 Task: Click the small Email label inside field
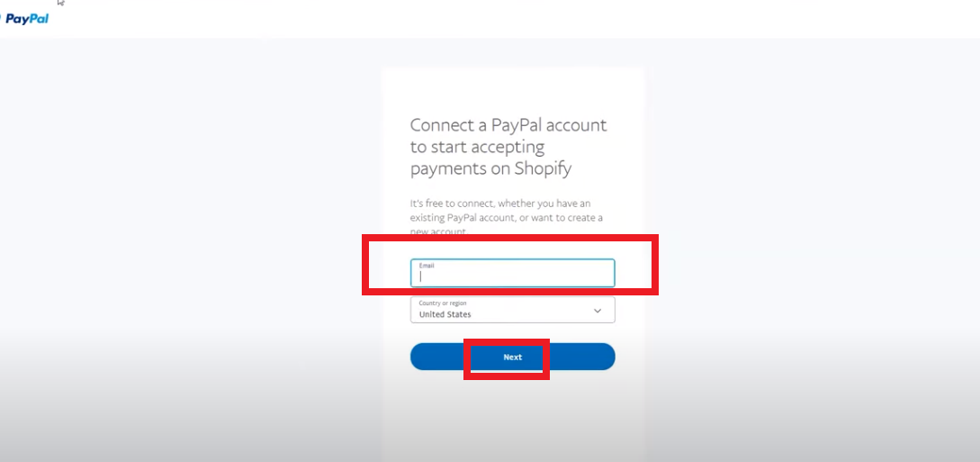(x=427, y=266)
